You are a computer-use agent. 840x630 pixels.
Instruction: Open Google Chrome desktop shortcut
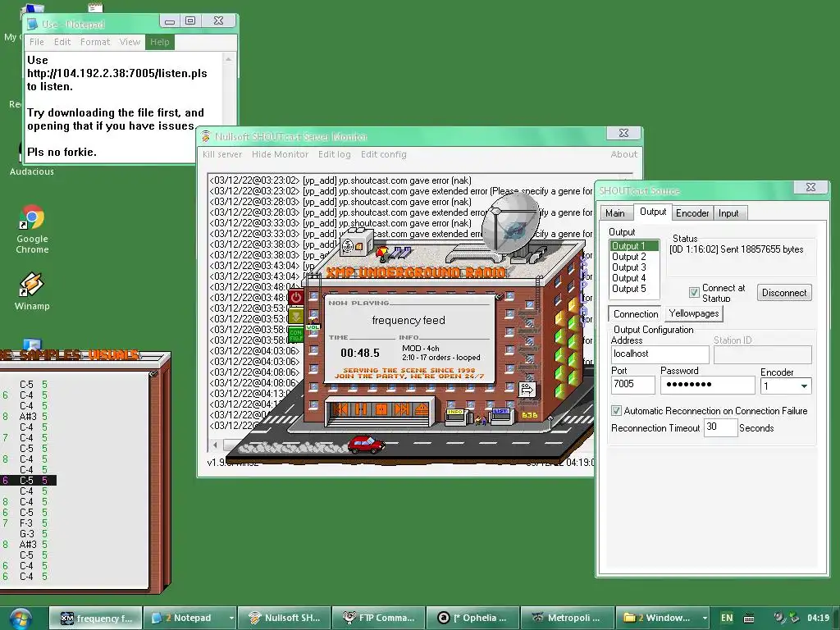(32, 230)
